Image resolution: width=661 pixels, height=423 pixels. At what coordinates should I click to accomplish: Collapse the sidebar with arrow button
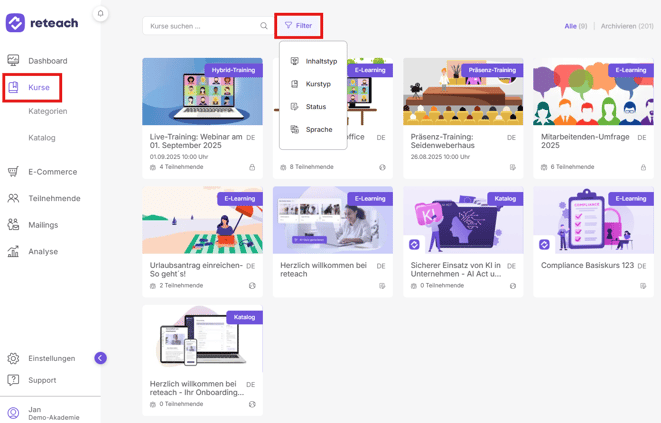pos(100,358)
